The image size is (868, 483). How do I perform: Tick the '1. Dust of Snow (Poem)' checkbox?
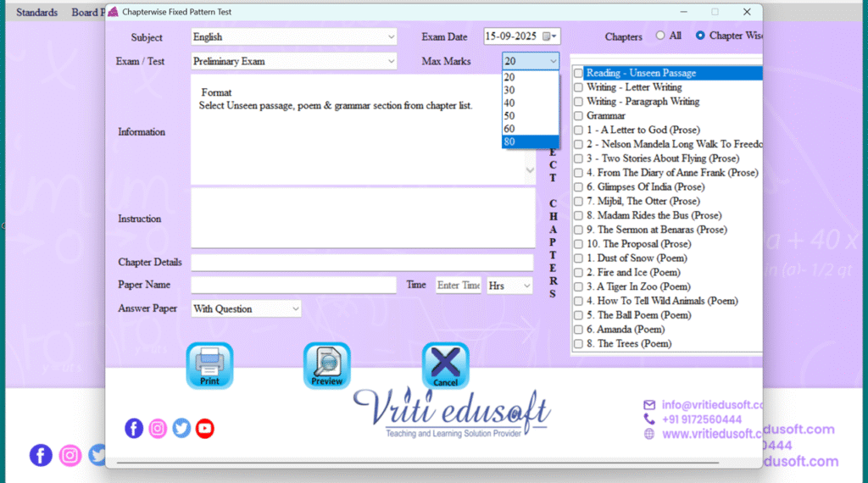point(578,258)
